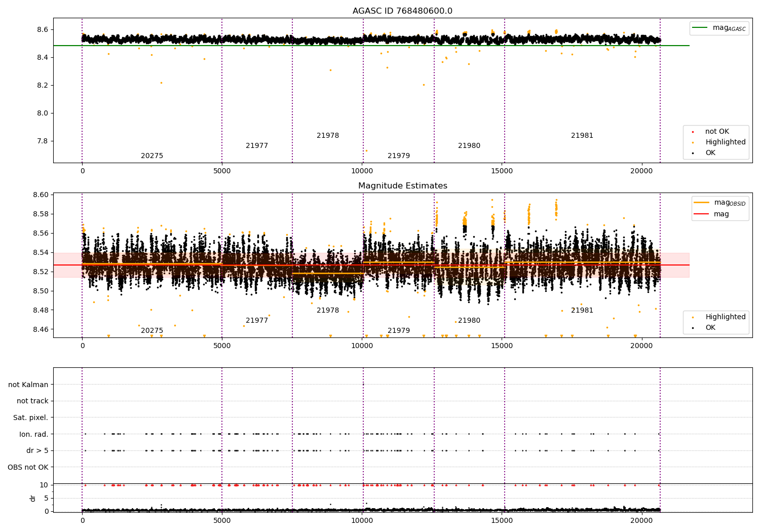Click the 'Ion. rad.' row label
Image resolution: width=760 pixels, height=532 pixels.
point(34,434)
